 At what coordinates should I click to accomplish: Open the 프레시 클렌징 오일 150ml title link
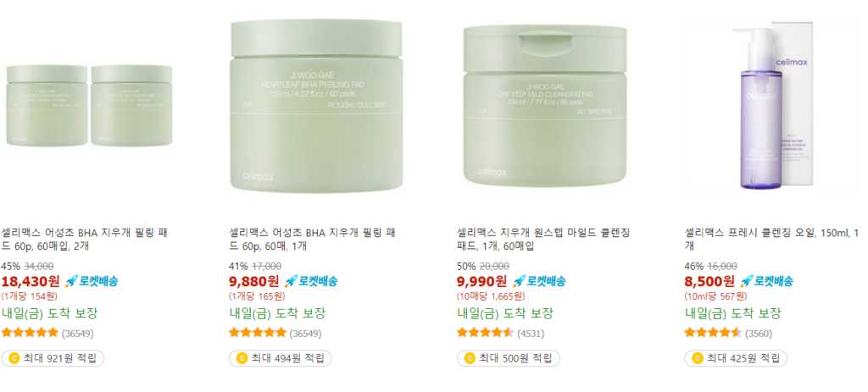pyautogui.click(x=771, y=238)
